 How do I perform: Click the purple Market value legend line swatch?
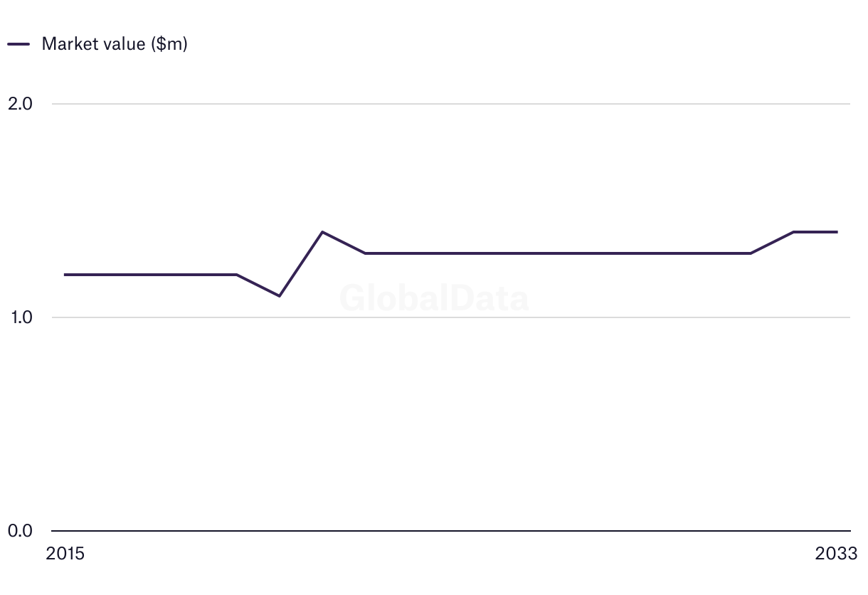point(18,44)
